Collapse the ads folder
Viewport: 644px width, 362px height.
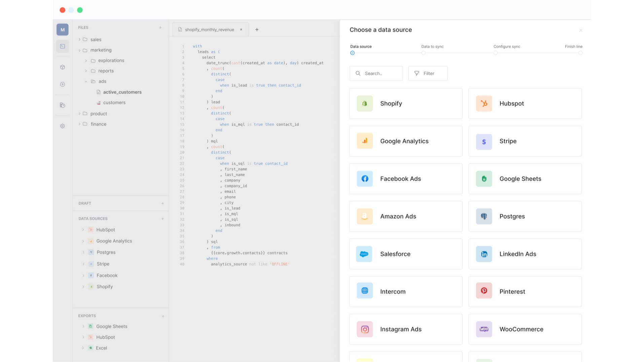86,81
